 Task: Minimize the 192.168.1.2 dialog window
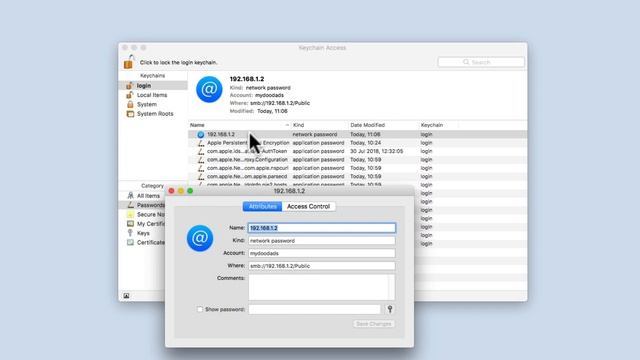pos(181,191)
